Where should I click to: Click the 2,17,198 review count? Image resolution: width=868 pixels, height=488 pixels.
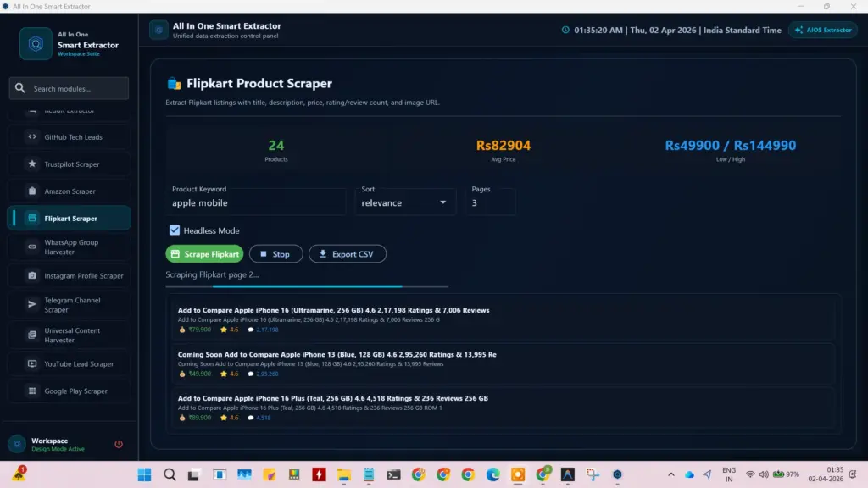267,330
